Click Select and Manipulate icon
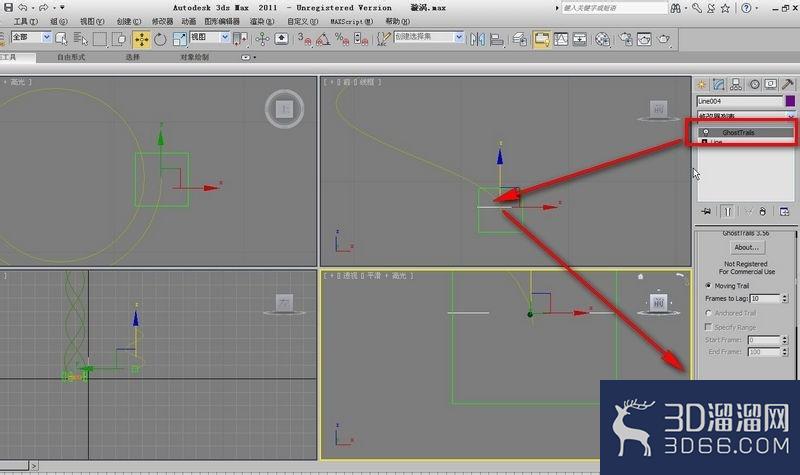Screen dimensions: 800x475 [263, 39]
